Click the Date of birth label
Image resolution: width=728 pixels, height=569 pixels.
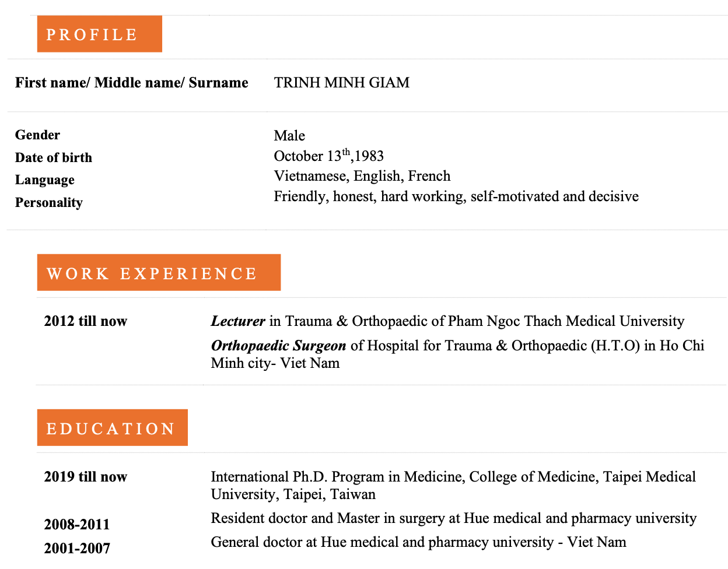(54, 157)
